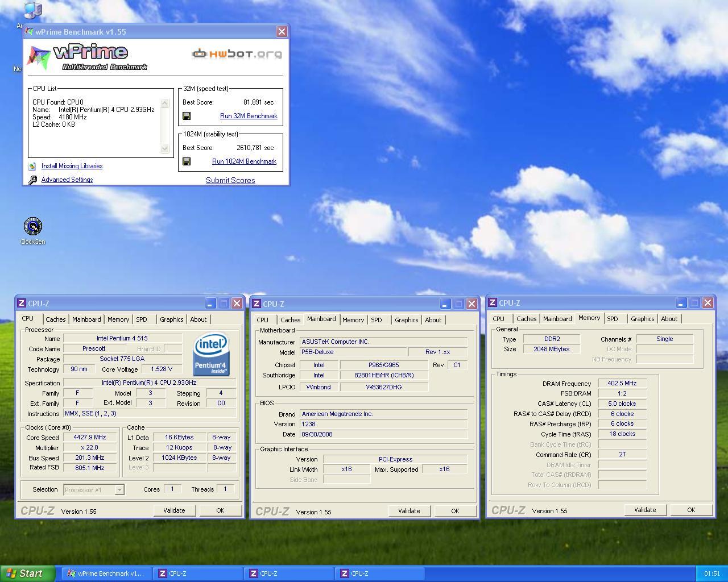
Task: Click OK in the CPU-Z CPU window
Action: [220, 510]
